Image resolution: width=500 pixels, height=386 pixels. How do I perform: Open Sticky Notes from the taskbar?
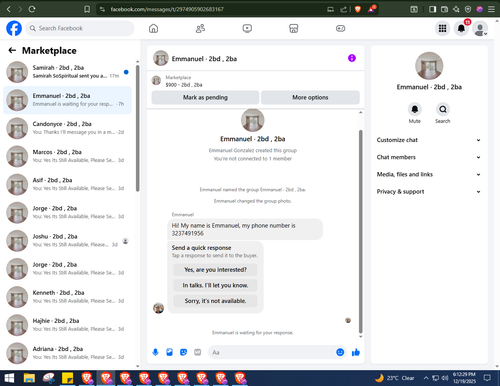pos(68,378)
